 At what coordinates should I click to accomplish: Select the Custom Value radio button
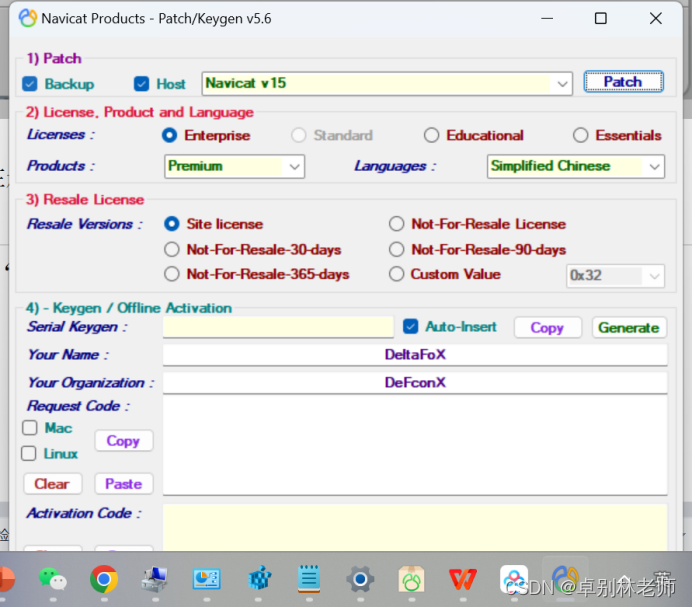click(x=396, y=274)
